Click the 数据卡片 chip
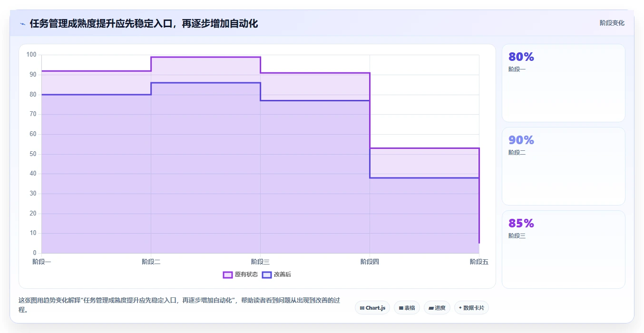 [x=471, y=308]
